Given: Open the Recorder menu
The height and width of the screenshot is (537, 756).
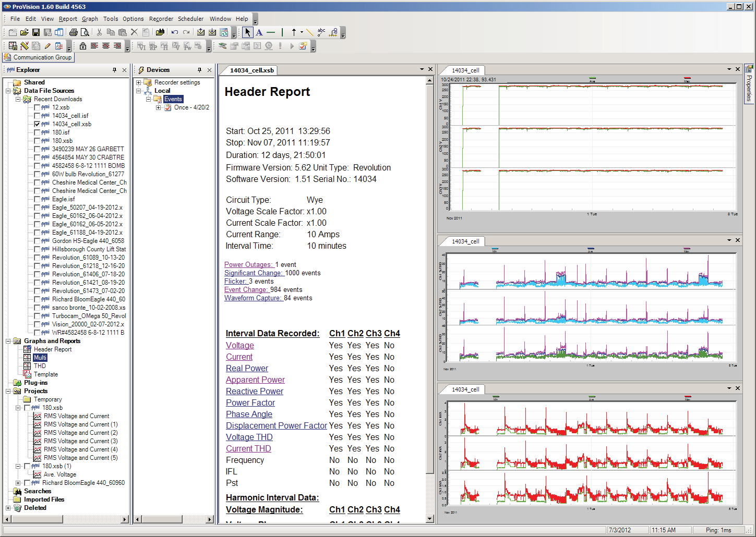Looking at the screenshot, I should point(161,19).
